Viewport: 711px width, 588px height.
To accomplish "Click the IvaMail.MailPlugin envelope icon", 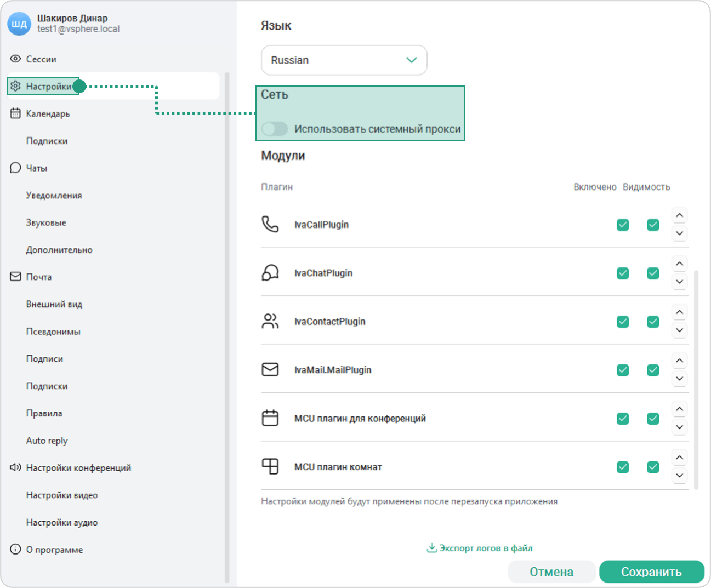I will (x=270, y=369).
